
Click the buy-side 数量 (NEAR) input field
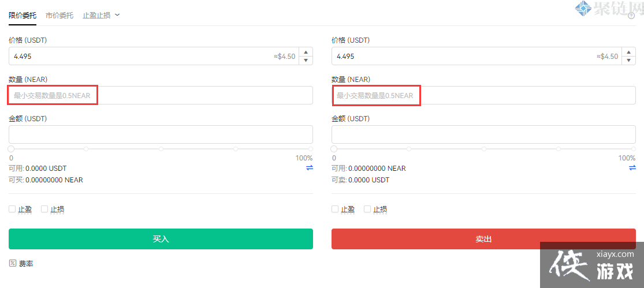(161, 95)
